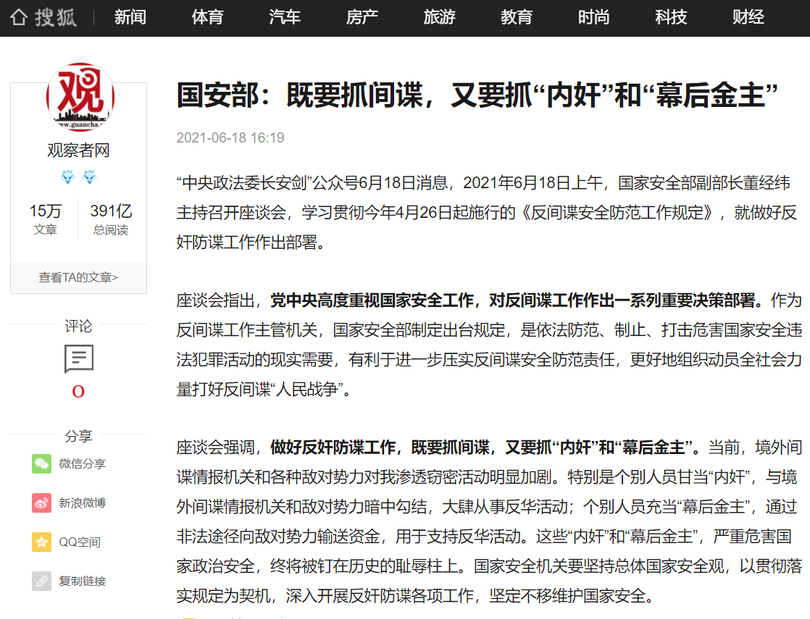Image resolution: width=810 pixels, height=619 pixels.
Task: Click the 观察者网 author name
Action: (x=78, y=151)
